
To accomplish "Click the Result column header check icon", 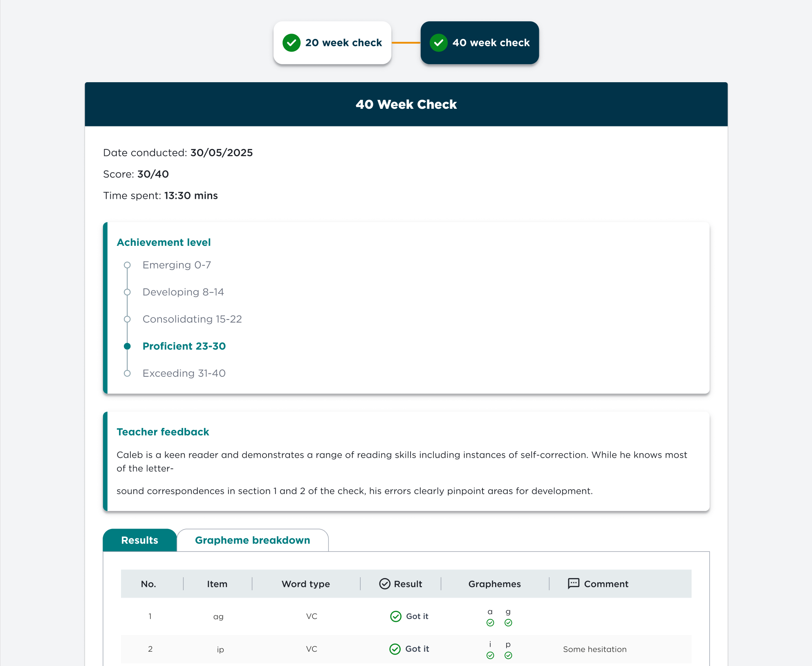I will coord(385,584).
